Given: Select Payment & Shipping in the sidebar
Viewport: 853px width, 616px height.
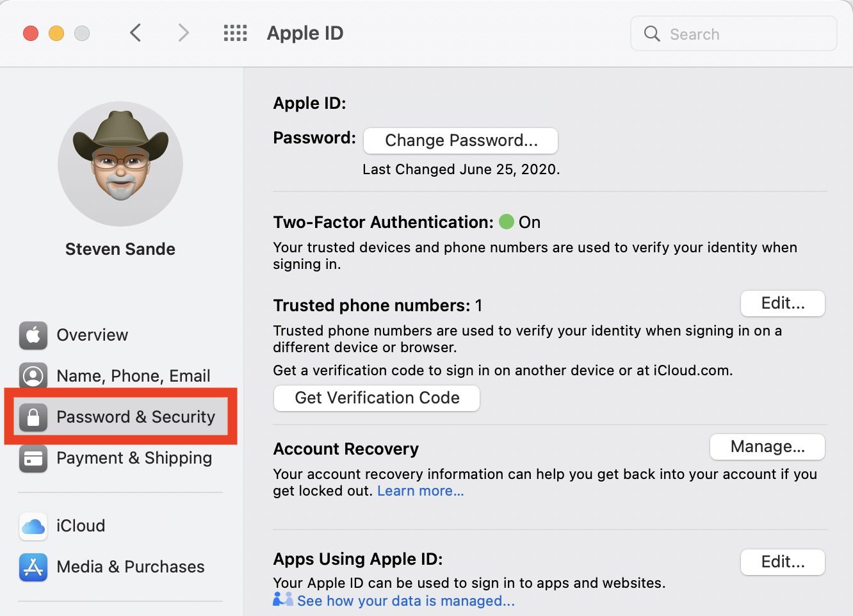Looking at the screenshot, I should (x=134, y=458).
